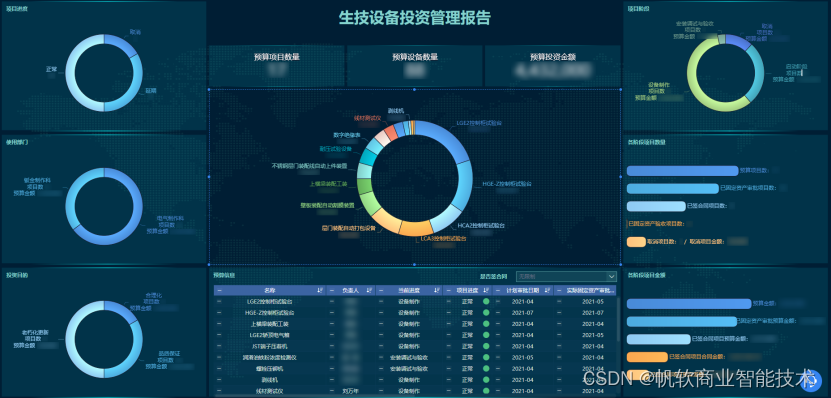Click the 预算项目数 blue bar
This screenshot has width=831, height=398.
point(682,171)
